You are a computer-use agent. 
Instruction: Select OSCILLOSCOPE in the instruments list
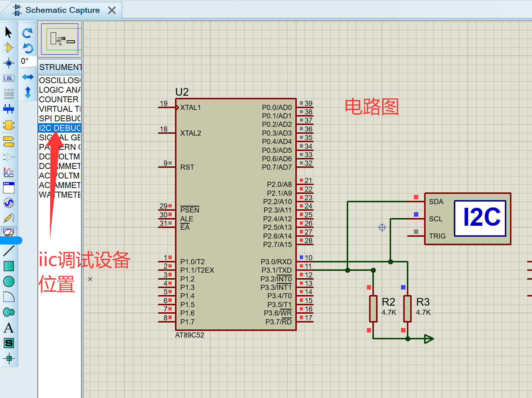(59, 80)
